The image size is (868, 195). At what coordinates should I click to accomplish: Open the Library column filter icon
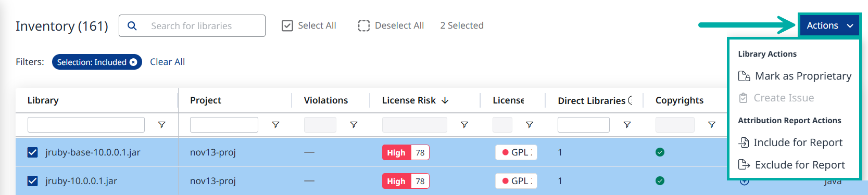(161, 125)
